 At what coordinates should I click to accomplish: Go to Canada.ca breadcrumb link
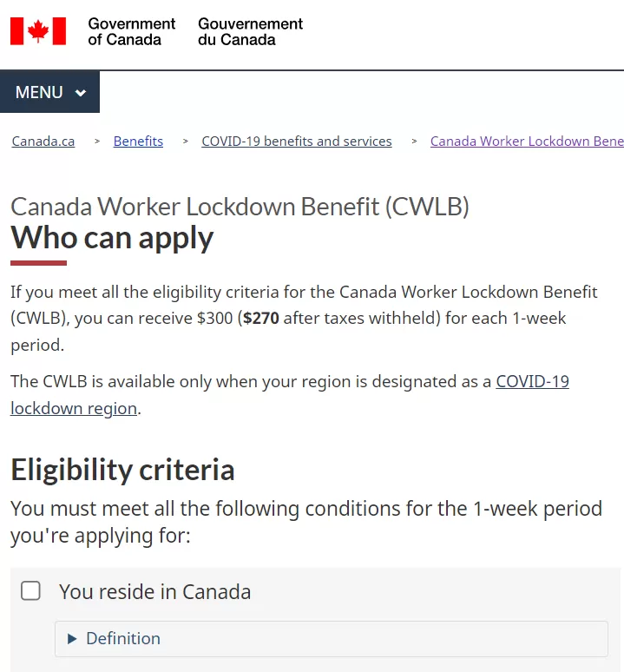pyautogui.click(x=43, y=141)
